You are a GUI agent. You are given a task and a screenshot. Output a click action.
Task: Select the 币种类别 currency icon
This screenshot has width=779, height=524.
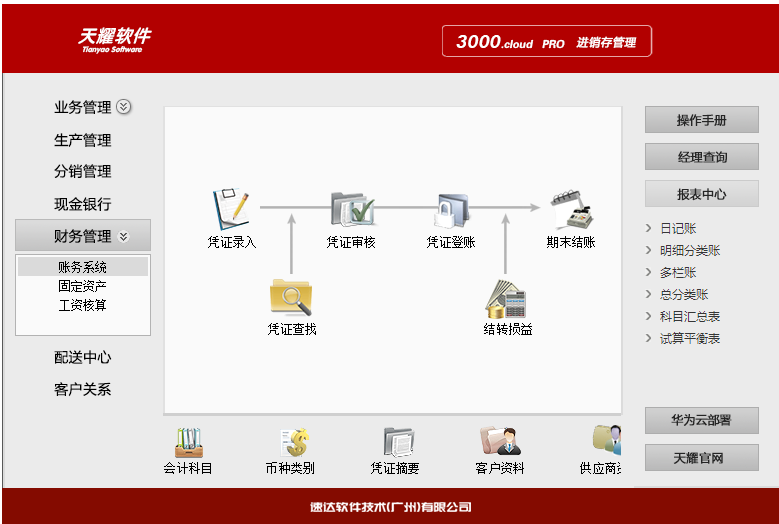click(290, 442)
